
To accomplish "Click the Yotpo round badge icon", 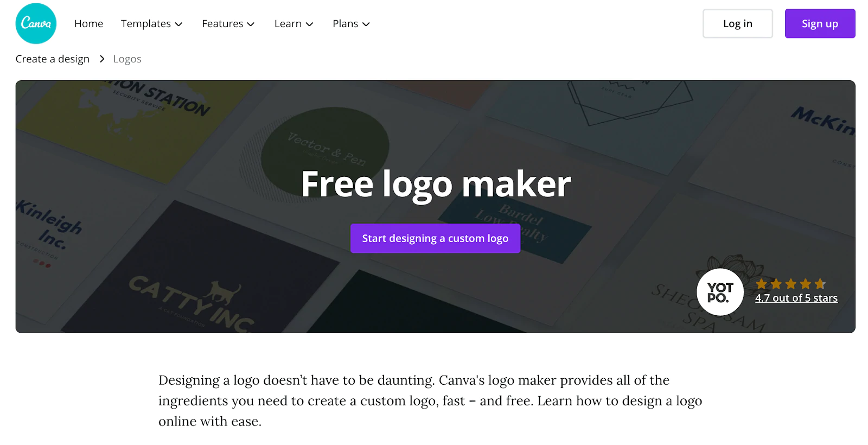I will click(720, 292).
